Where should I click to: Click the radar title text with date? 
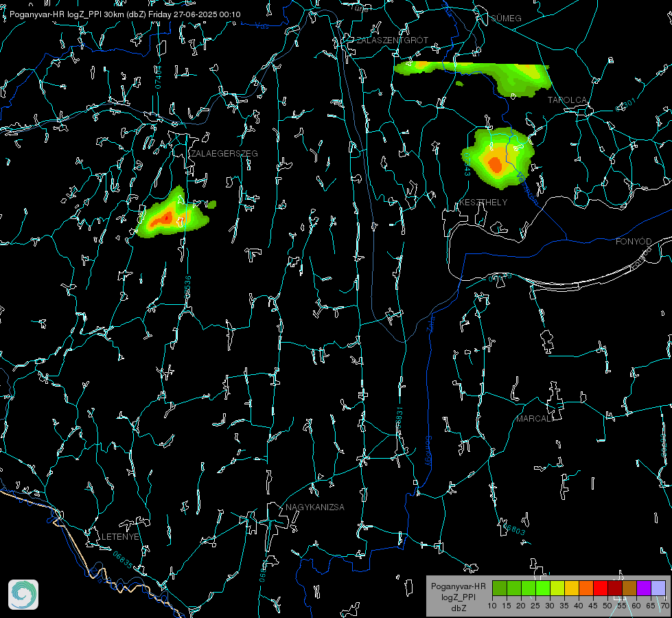125,14
